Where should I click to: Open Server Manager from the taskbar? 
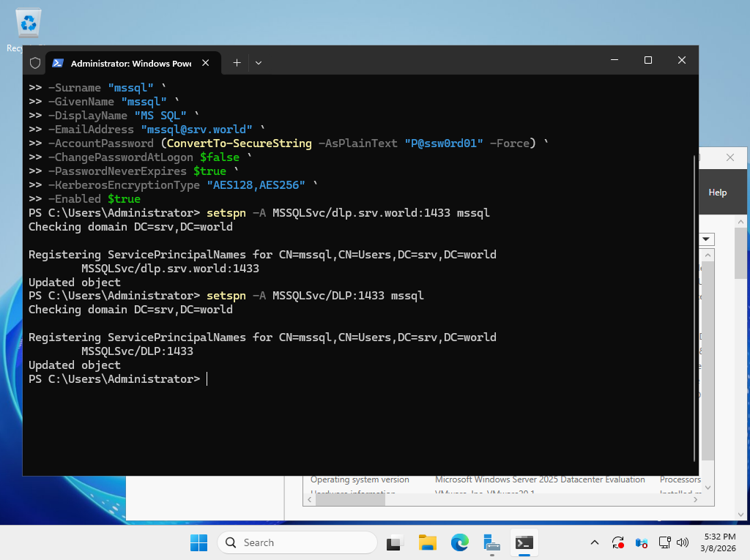tap(491, 542)
